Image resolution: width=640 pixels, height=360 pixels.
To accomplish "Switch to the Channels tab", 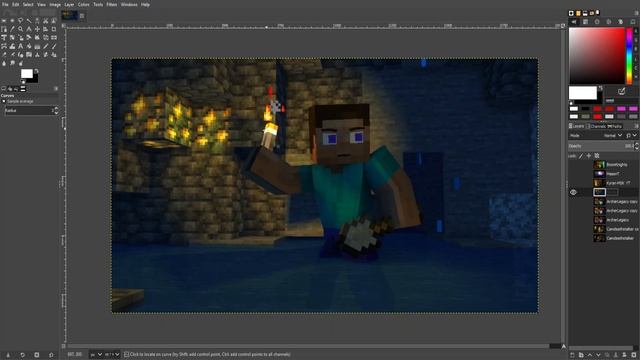I will (x=598, y=126).
